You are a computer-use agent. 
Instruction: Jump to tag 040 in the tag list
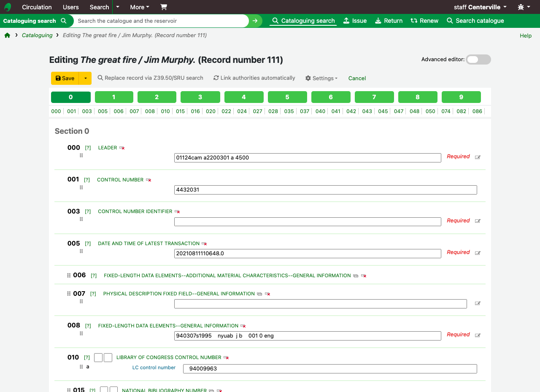(320, 111)
